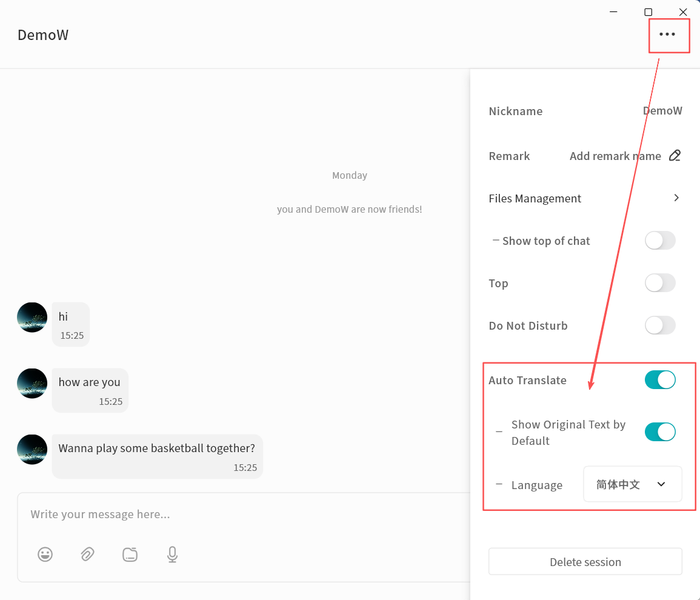The height and width of the screenshot is (600, 700).
Task: Enable Do Not Disturb switch
Action: point(659,325)
